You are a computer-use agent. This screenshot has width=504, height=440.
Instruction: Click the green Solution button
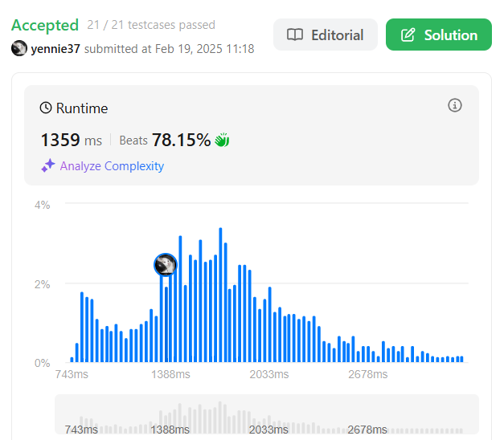(x=439, y=35)
